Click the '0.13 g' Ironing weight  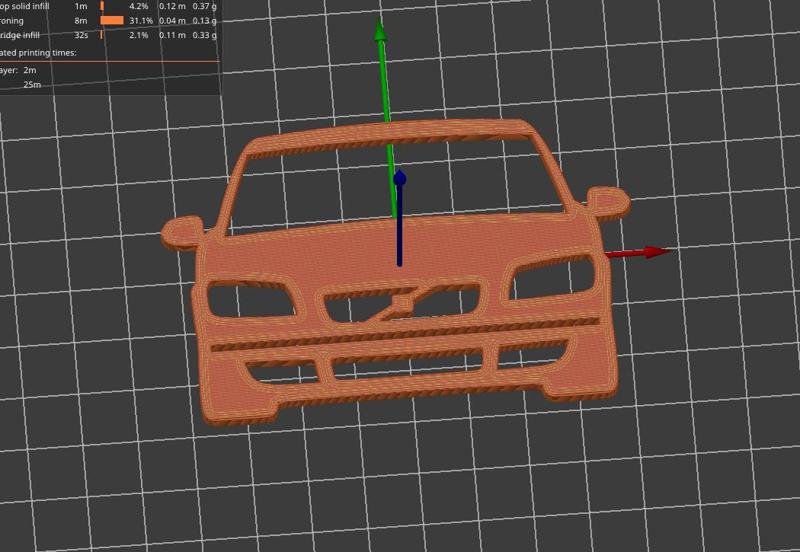(204, 21)
